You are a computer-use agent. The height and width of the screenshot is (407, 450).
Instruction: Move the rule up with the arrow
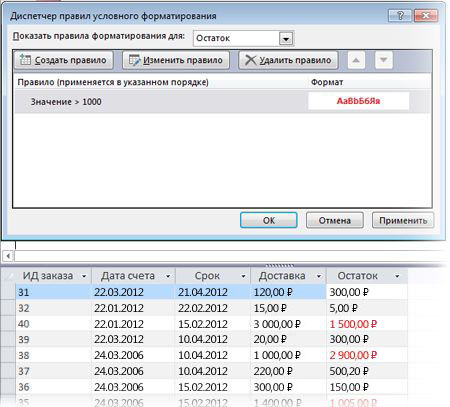click(x=356, y=60)
